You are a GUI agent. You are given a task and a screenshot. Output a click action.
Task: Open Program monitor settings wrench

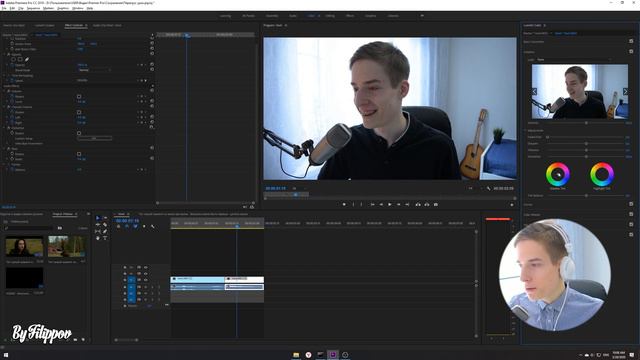pyautogui.click(x=489, y=189)
